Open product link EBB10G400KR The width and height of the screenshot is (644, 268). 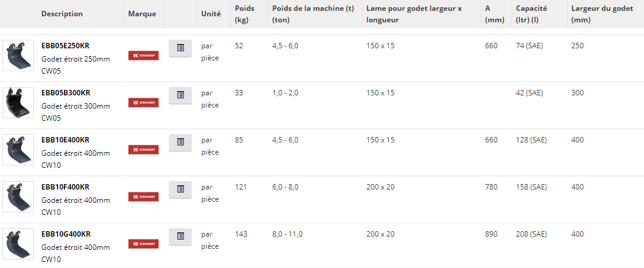click(x=66, y=234)
